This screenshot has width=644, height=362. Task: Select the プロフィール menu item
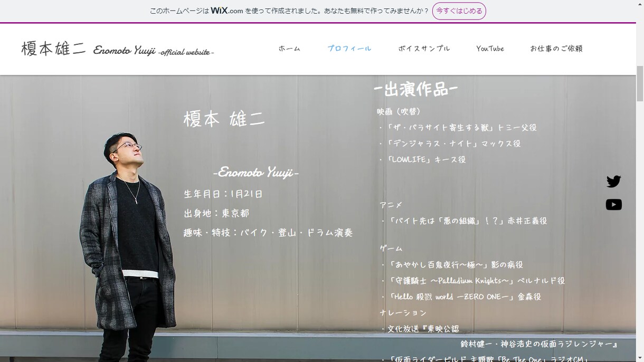coord(349,49)
